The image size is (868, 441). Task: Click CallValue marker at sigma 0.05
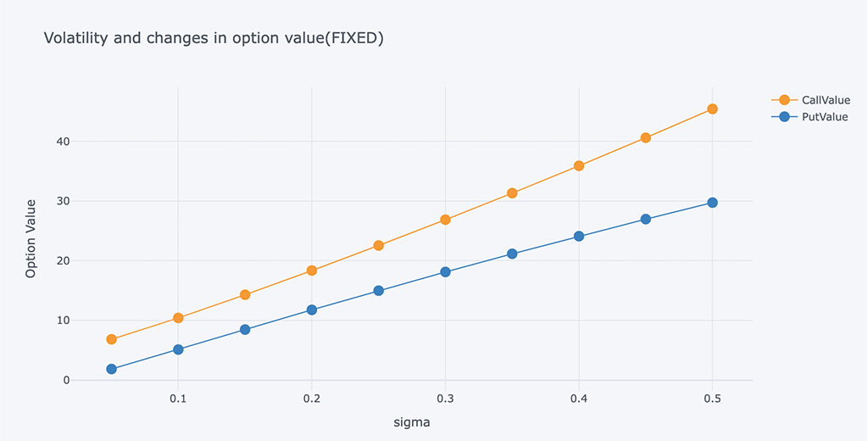(111, 339)
